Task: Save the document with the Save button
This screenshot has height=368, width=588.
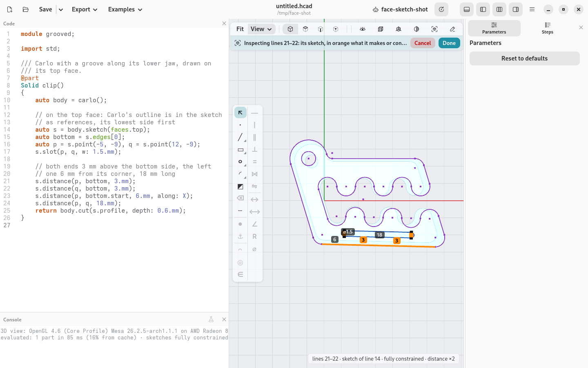Action: click(x=45, y=9)
